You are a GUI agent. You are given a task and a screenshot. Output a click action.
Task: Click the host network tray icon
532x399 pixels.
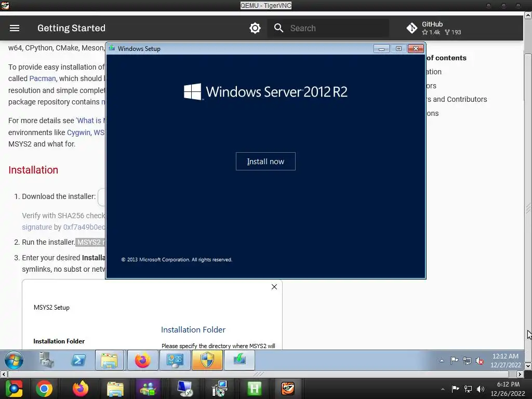[x=468, y=389]
